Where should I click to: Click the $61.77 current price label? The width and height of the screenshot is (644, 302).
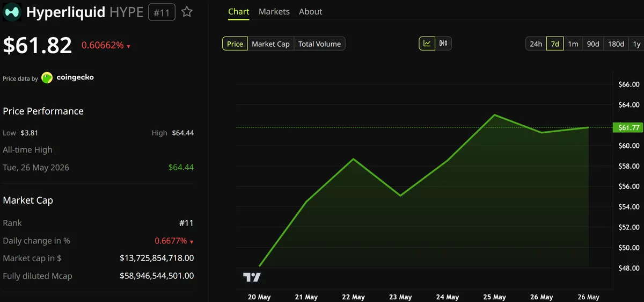click(x=628, y=127)
